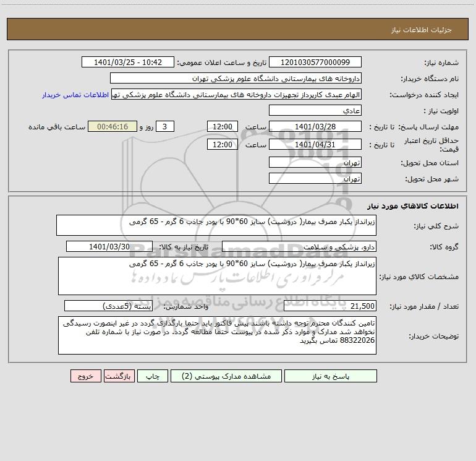Click the response deadline time 12:00 field
The height and width of the screenshot is (461, 476).
[x=222, y=126]
